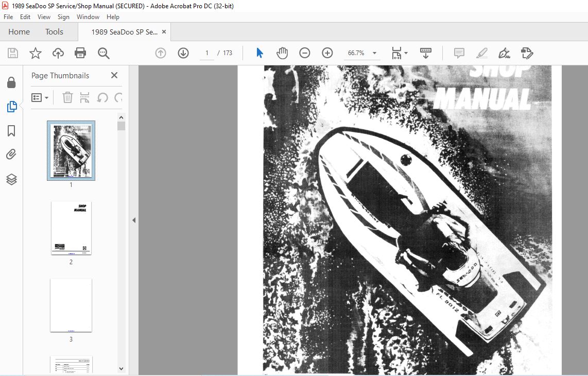This screenshot has height=376, width=588.
Task: Open zoom level dropdown arrow
Action: [x=374, y=53]
